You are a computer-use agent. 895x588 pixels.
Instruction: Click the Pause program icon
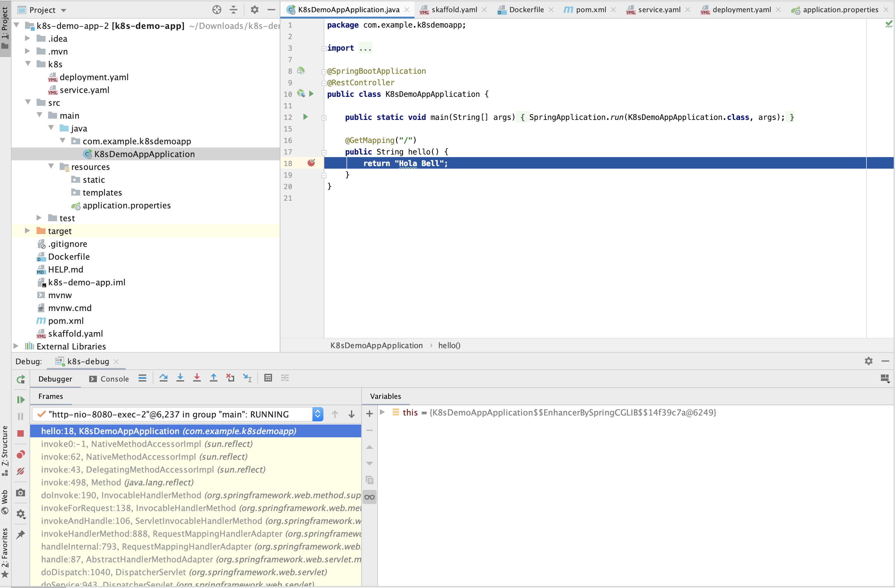[x=21, y=416]
